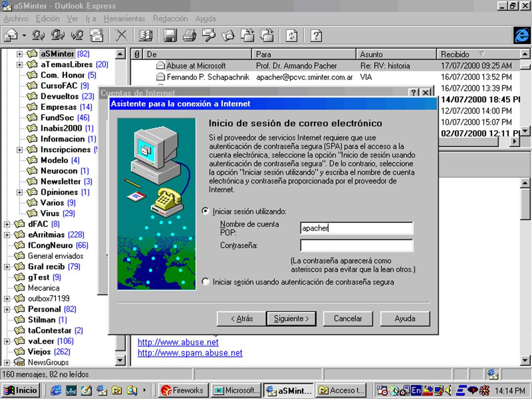Click the attachment paperclip column header
The image size is (532, 399).
(x=137, y=54)
